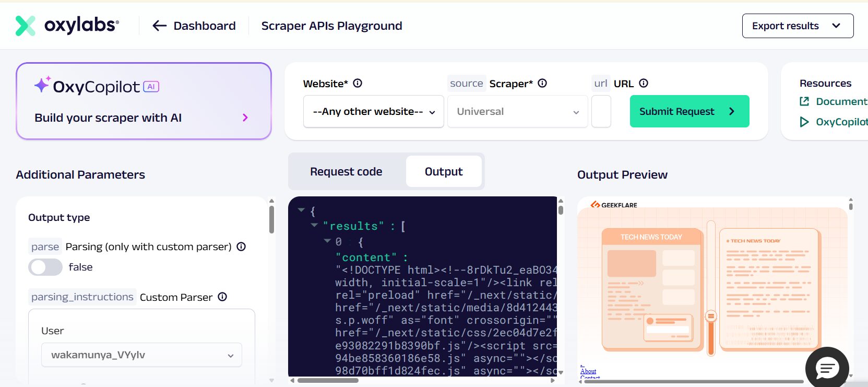Open the chat support bubble
This screenshot has width=868, height=387.
click(x=827, y=368)
